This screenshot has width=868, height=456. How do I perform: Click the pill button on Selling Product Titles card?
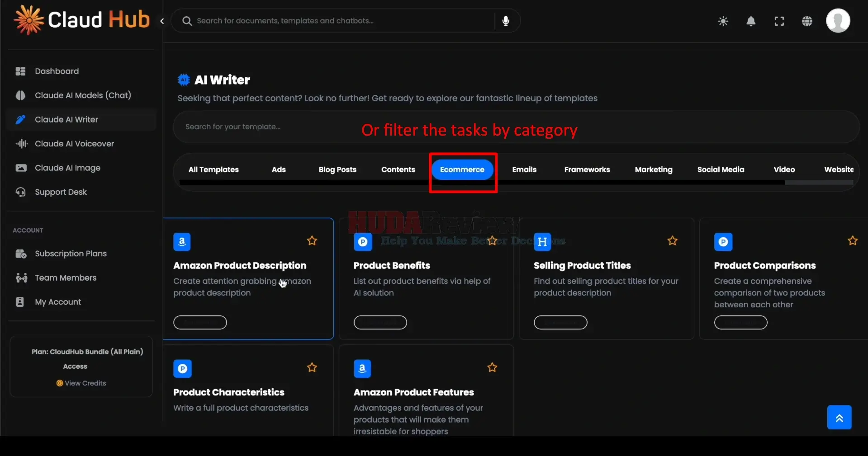[560, 322]
